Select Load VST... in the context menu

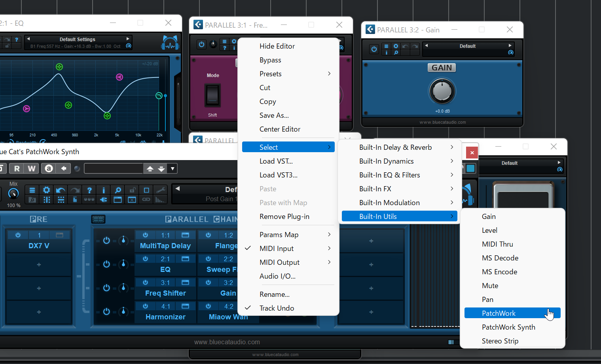pyautogui.click(x=288, y=161)
